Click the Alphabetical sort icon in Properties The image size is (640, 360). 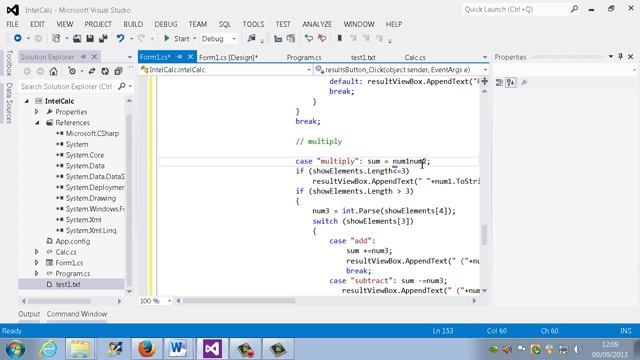(511, 82)
